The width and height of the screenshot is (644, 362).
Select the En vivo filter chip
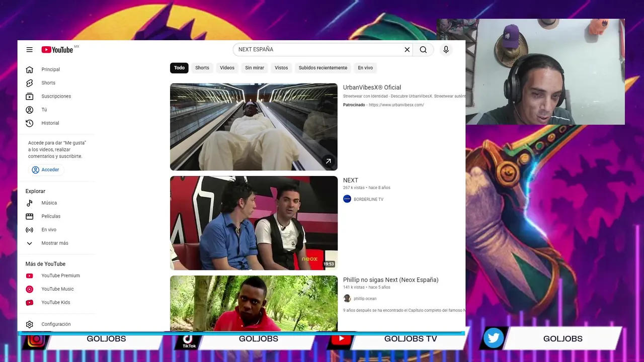coord(365,68)
